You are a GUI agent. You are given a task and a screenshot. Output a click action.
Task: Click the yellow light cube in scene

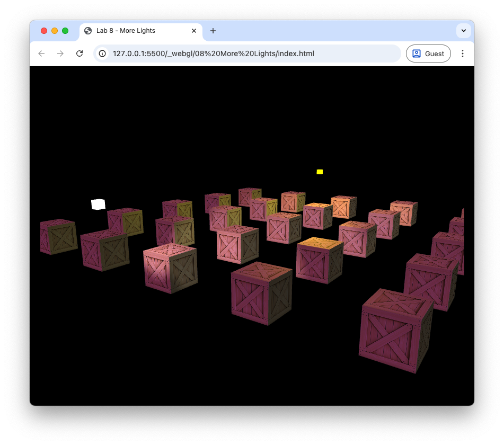tap(320, 172)
